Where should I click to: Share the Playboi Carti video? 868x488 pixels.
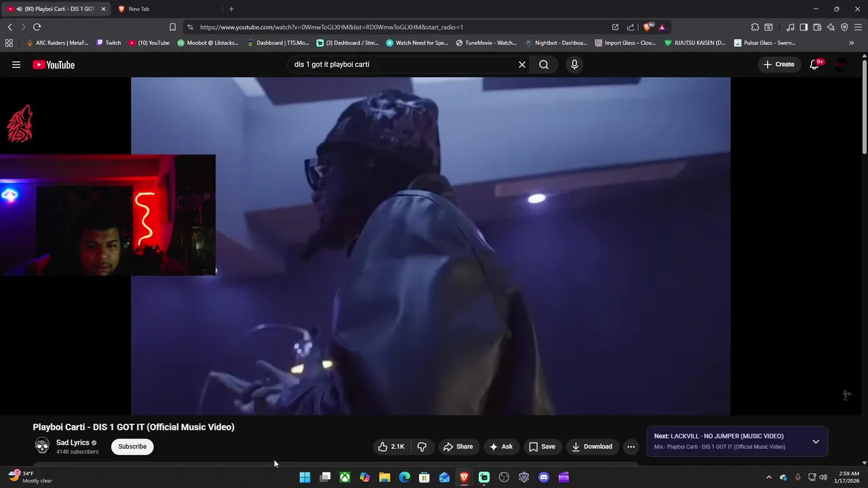(x=458, y=447)
